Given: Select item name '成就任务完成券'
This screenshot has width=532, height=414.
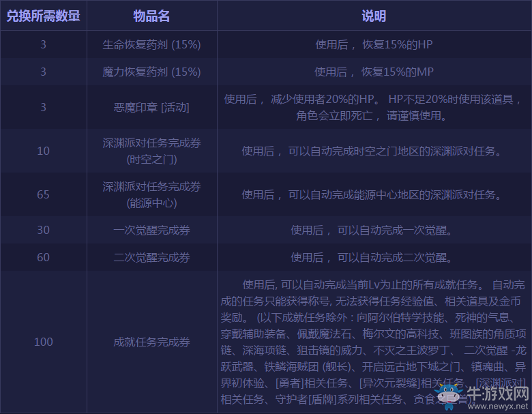Looking at the screenshot, I should pyautogui.click(x=151, y=342).
